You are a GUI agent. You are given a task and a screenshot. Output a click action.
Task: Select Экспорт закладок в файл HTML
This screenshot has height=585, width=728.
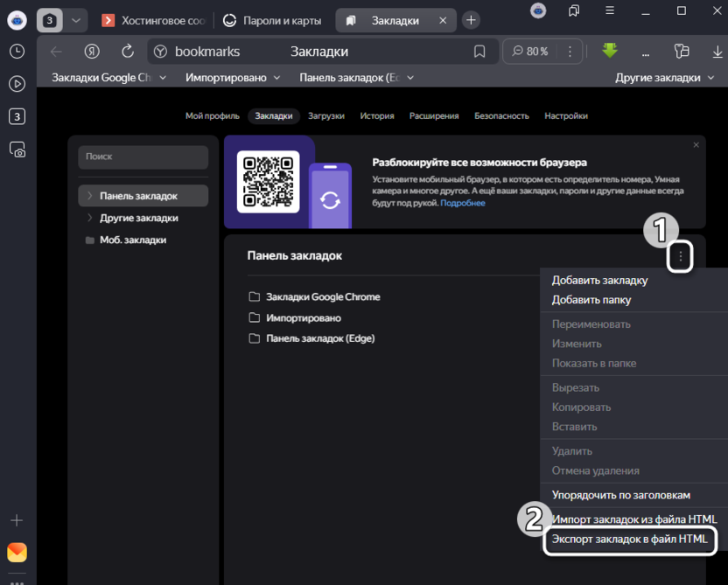(x=629, y=540)
